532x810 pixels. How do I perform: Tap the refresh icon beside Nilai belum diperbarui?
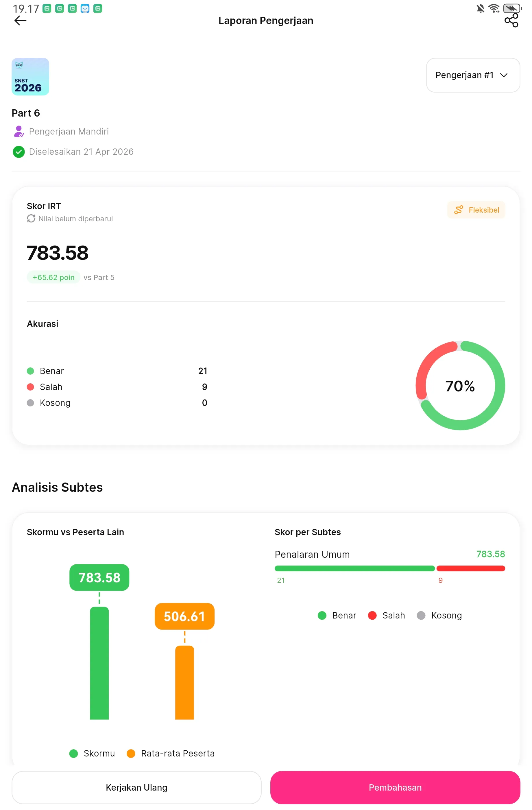point(31,218)
